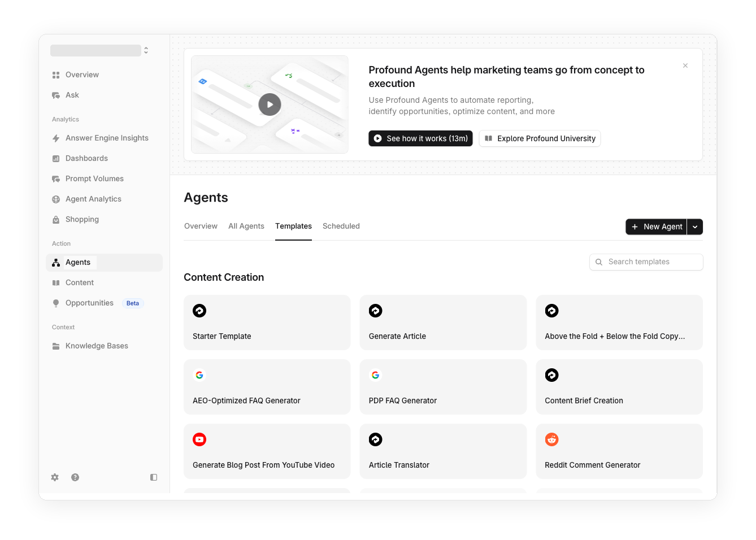This screenshot has height=540, width=756.
Task: Click the Prompt Volumes icon
Action: (56, 179)
